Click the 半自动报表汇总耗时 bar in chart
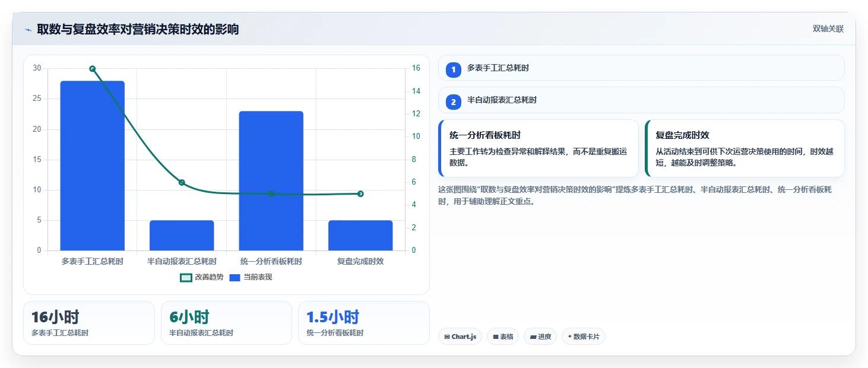The image size is (868, 368). pos(182,236)
